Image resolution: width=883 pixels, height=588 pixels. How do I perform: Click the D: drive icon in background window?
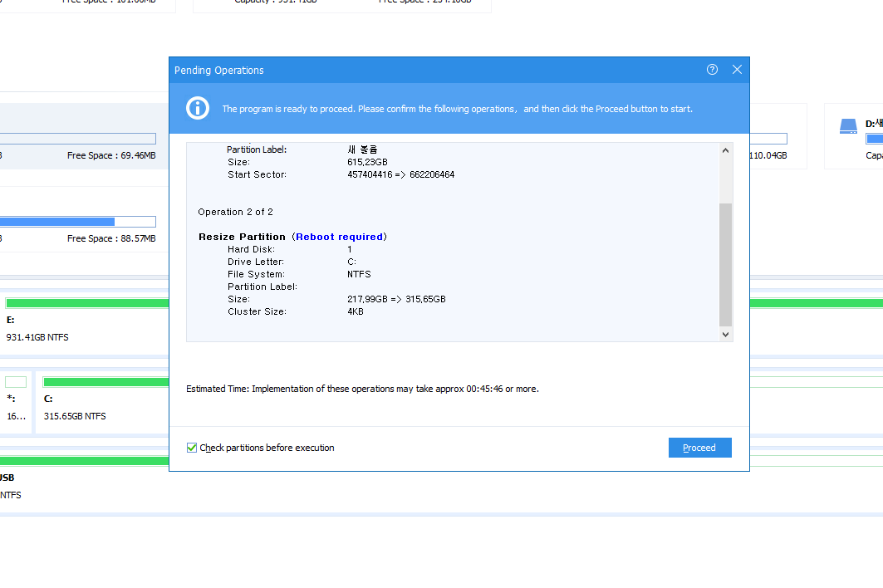pos(848,125)
